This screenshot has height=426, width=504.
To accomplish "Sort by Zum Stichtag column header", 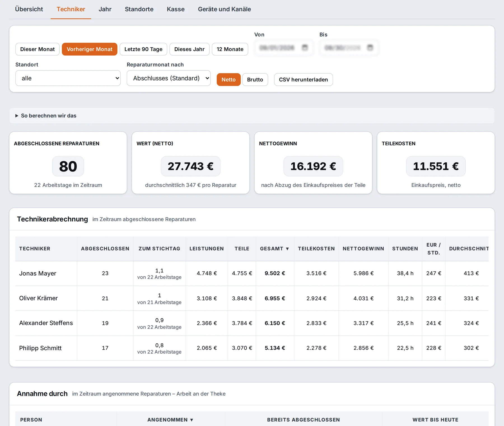I will pyautogui.click(x=159, y=249).
